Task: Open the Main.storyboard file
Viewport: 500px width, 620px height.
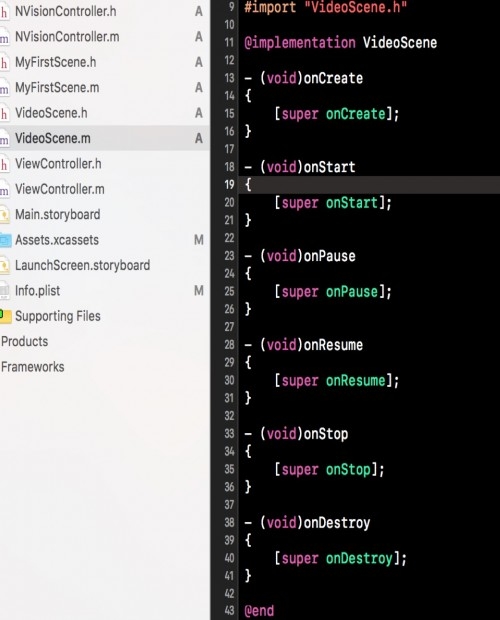Action: click(x=57, y=215)
